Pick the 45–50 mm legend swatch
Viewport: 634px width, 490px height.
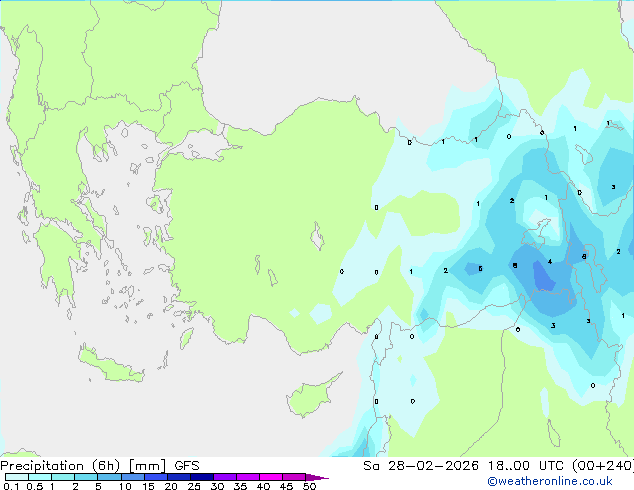294,477
